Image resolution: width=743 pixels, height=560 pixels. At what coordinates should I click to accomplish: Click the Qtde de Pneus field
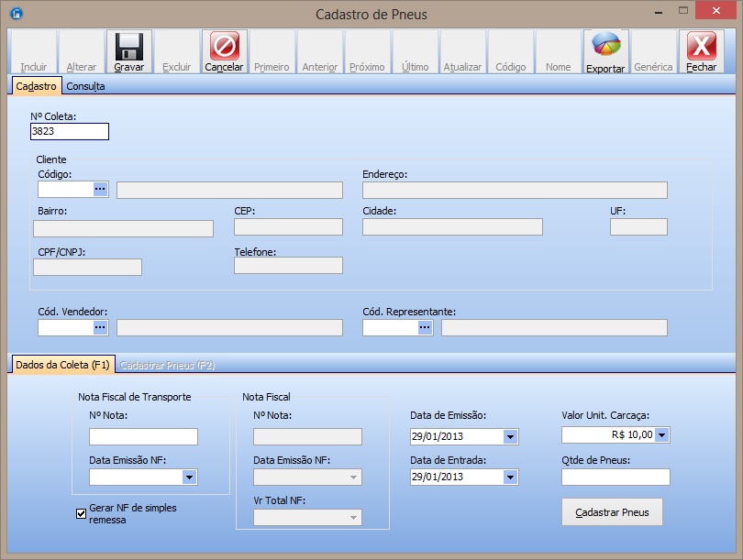(615, 477)
